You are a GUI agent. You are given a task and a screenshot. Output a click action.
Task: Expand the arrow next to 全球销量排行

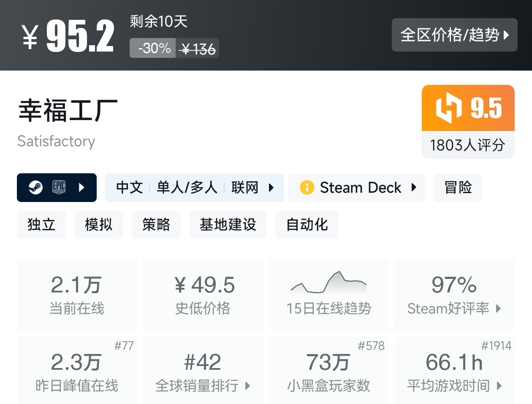(x=247, y=385)
